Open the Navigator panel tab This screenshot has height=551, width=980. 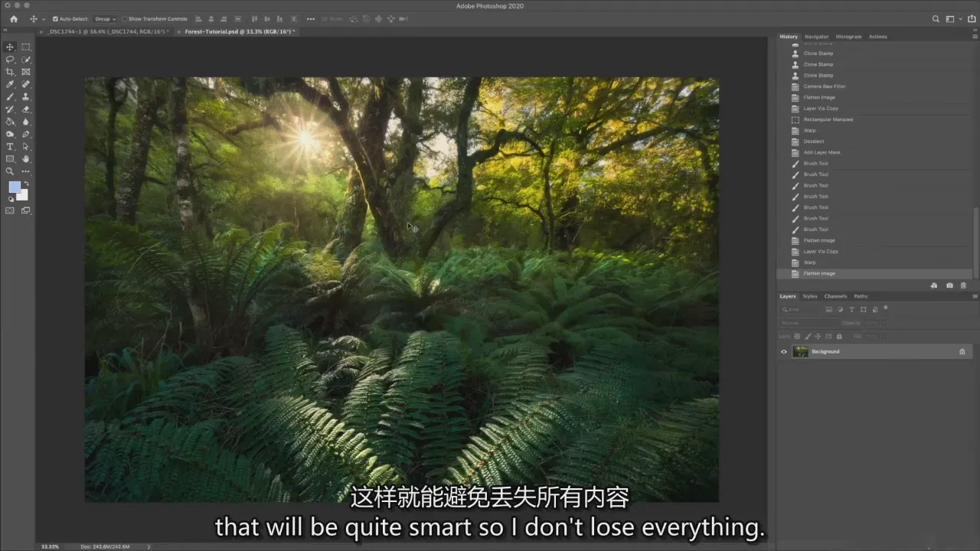pos(816,37)
